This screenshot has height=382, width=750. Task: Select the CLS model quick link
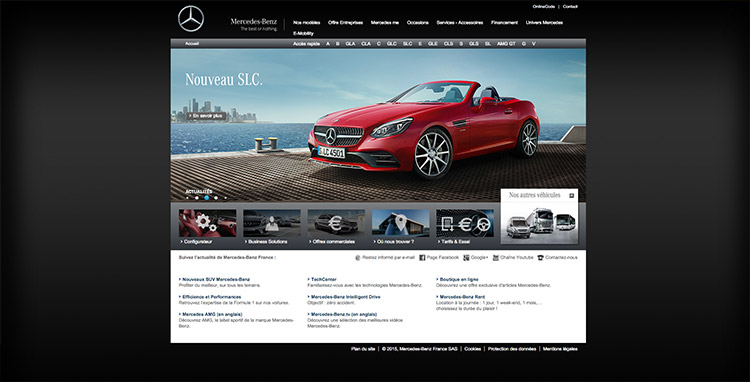point(448,44)
